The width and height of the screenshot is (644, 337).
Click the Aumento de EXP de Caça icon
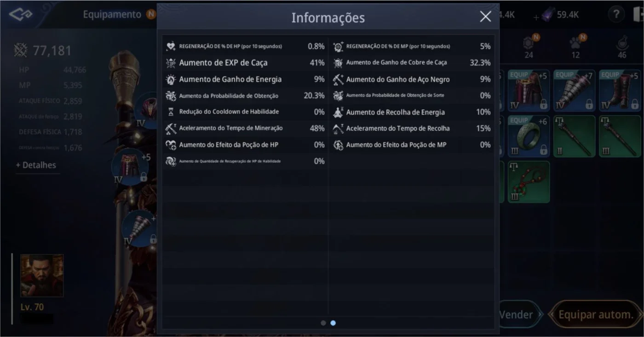pos(171,63)
